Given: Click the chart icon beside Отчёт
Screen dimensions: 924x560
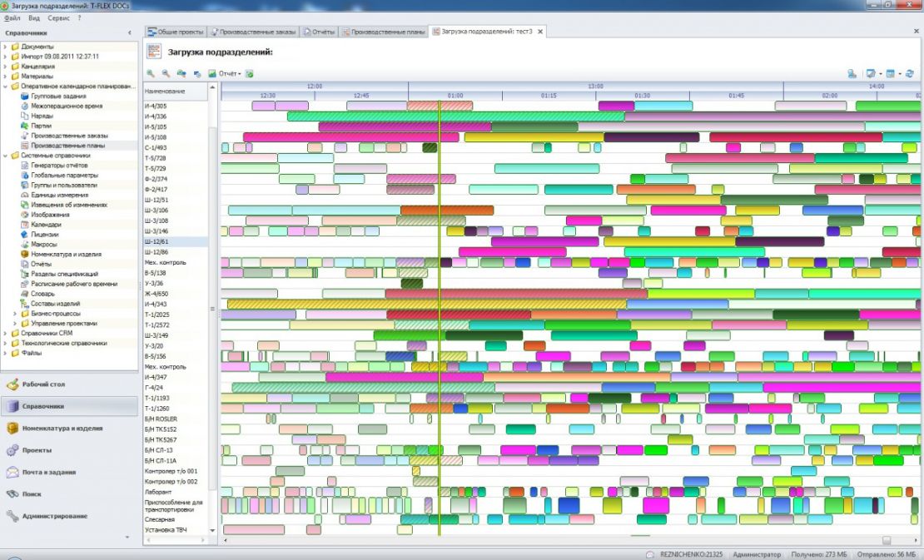Looking at the screenshot, I should tap(212, 73).
